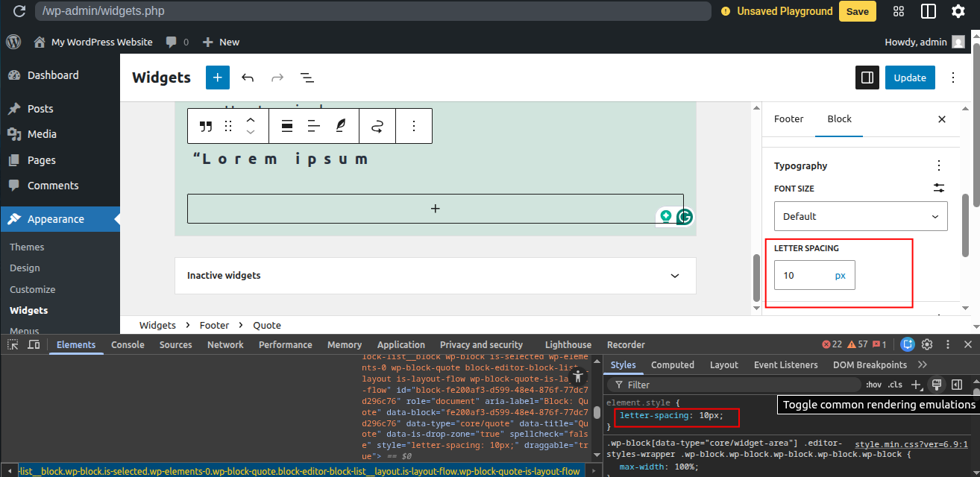
Task: Open block options three-dot menu
Action: 414,126
